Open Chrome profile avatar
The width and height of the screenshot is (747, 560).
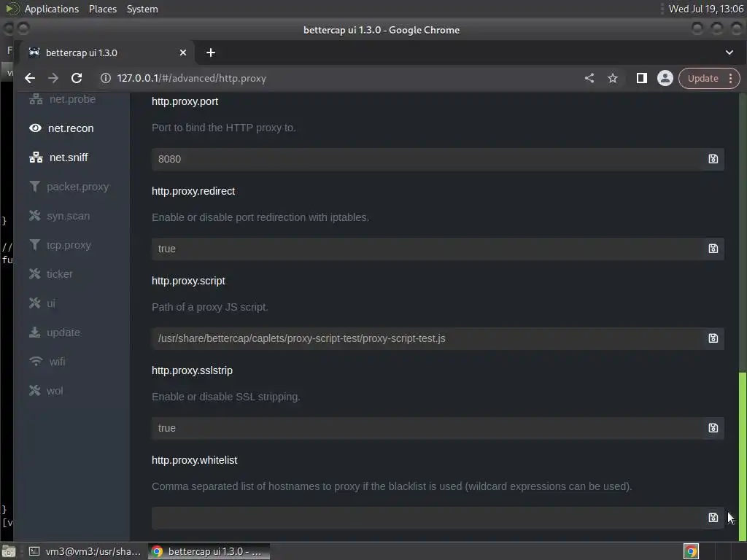click(x=665, y=78)
